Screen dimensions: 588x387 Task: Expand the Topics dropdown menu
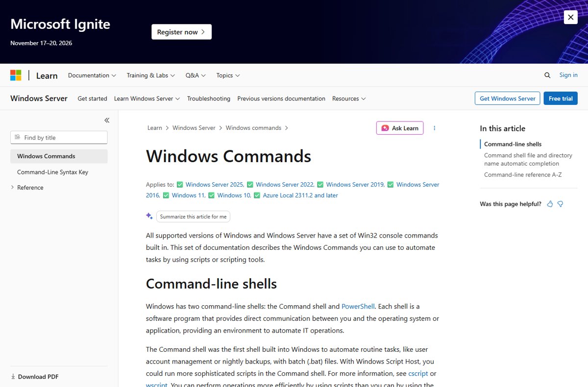[228, 75]
